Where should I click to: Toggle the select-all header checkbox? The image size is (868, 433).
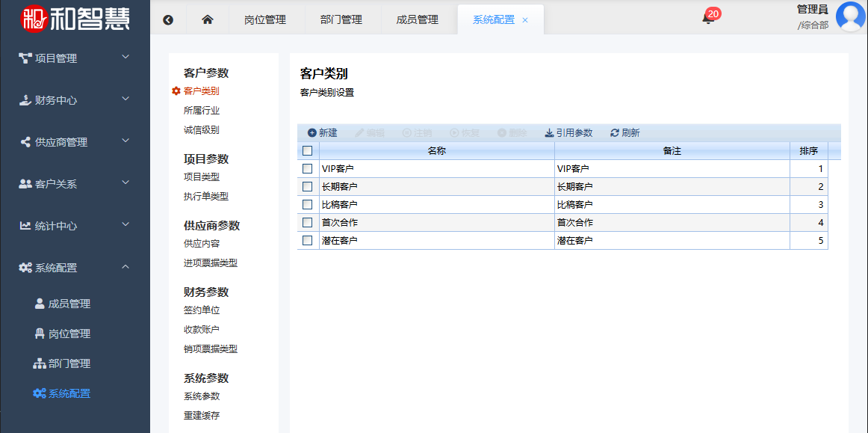(308, 150)
